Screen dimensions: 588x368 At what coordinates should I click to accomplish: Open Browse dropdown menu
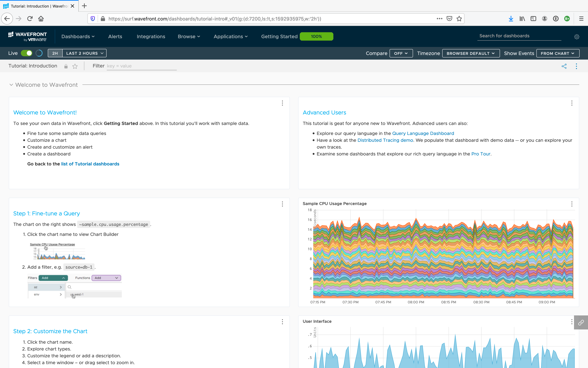(189, 36)
